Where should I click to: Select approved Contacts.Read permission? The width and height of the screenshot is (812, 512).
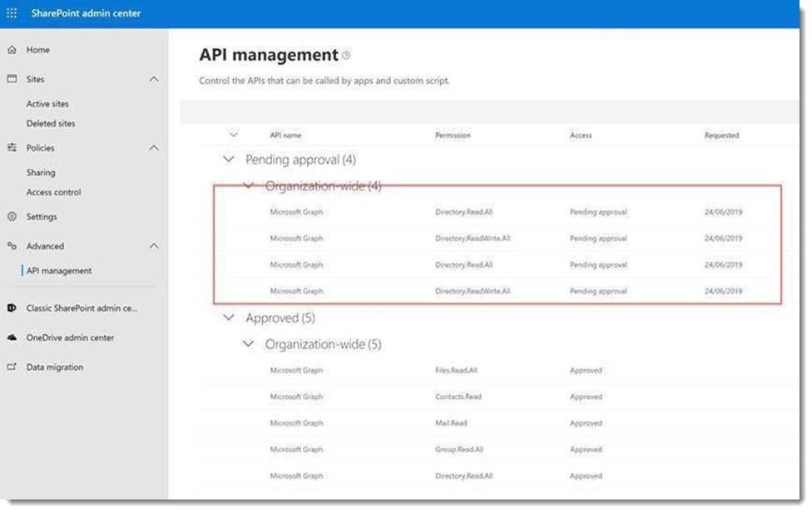[x=458, y=396]
